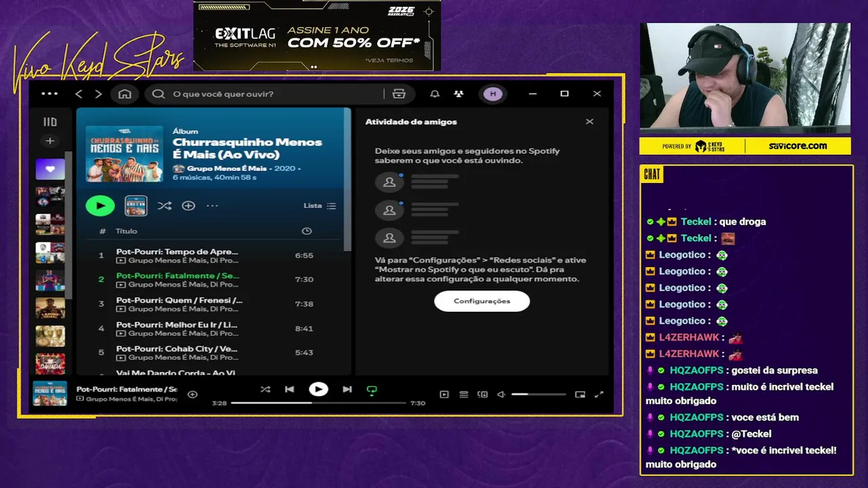Sort by the duration clock icon
This screenshot has width=868, height=488.
(307, 231)
